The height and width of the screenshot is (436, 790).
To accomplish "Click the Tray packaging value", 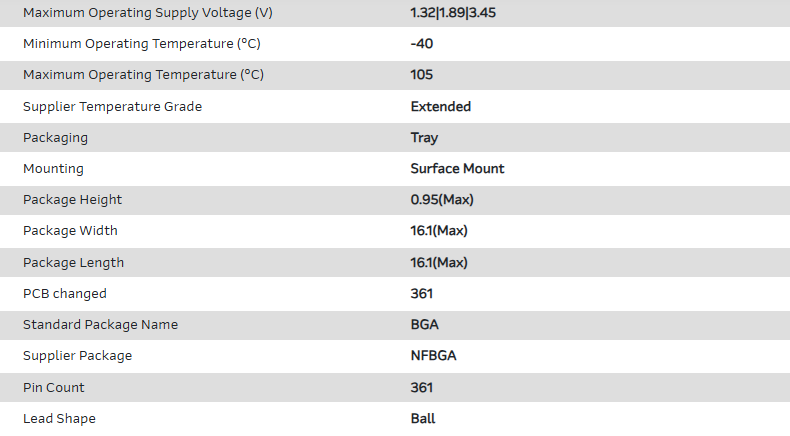I will point(424,138).
